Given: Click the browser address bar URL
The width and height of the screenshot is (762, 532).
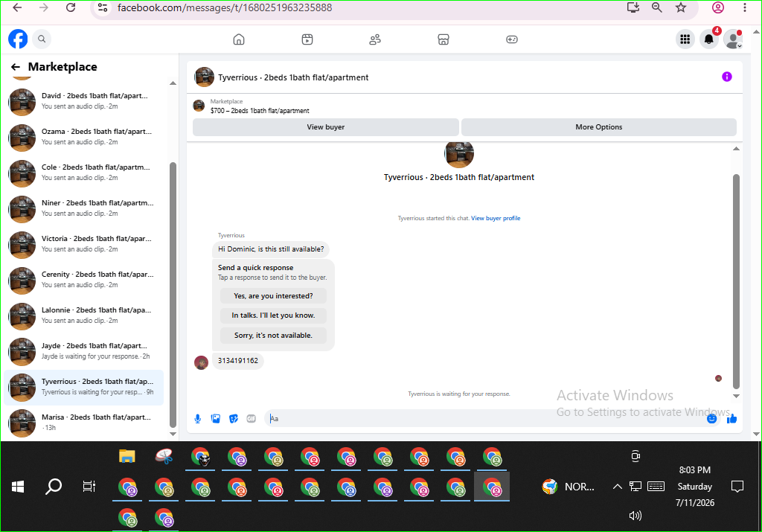Looking at the screenshot, I should coord(225,7).
